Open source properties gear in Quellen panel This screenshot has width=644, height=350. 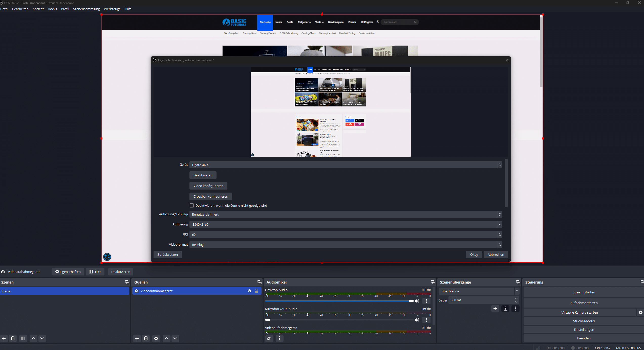click(x=156, y=338)
